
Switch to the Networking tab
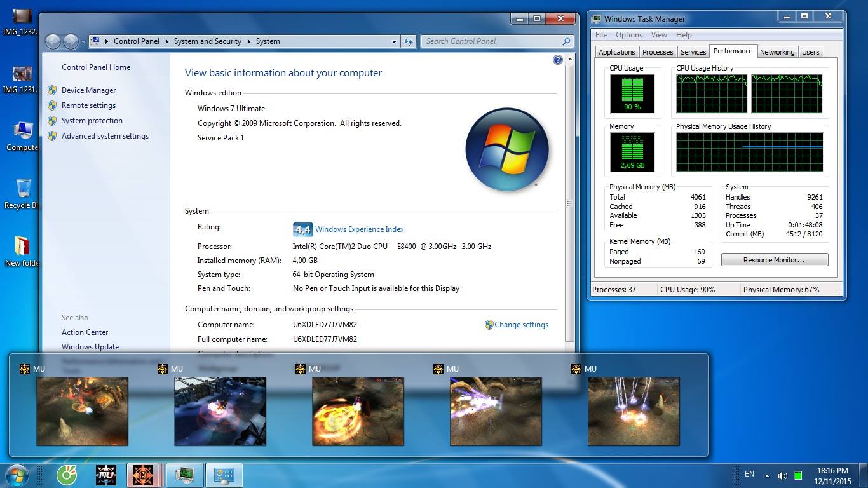pyautogui.click(x=777, y=52)
